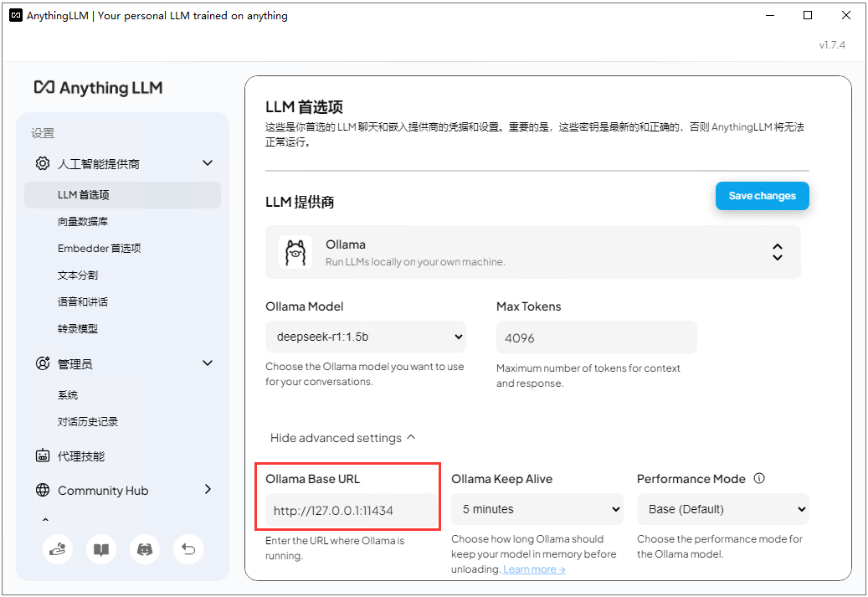
Task: Open the AnythingLLM documentation book icon
Action: (x=100, y=549)
